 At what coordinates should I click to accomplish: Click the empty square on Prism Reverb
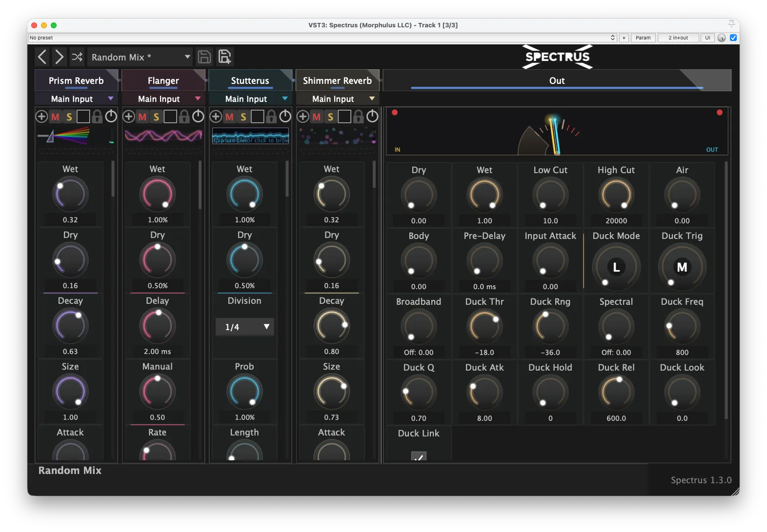tap(83, 117)
